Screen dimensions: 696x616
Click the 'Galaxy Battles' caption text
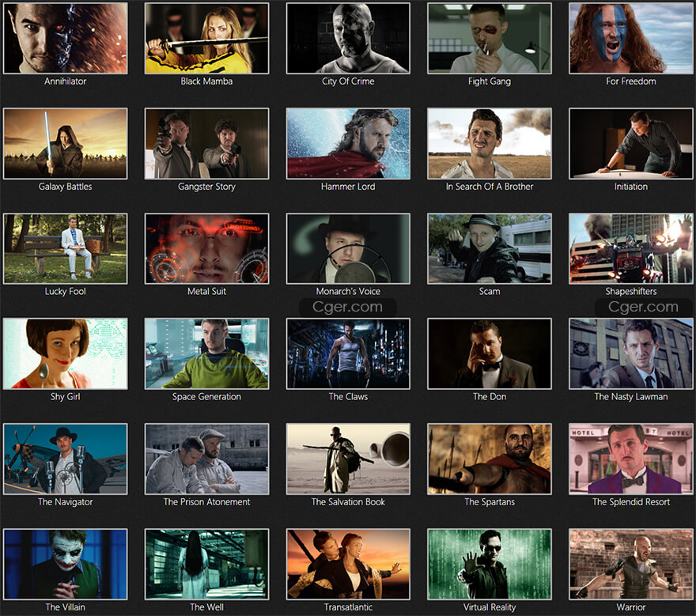65,187
